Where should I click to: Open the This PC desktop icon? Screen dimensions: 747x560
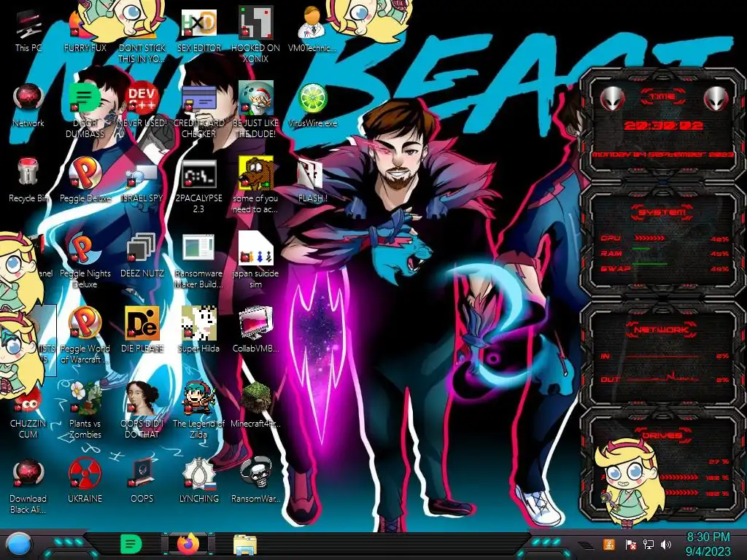[28, 31]
